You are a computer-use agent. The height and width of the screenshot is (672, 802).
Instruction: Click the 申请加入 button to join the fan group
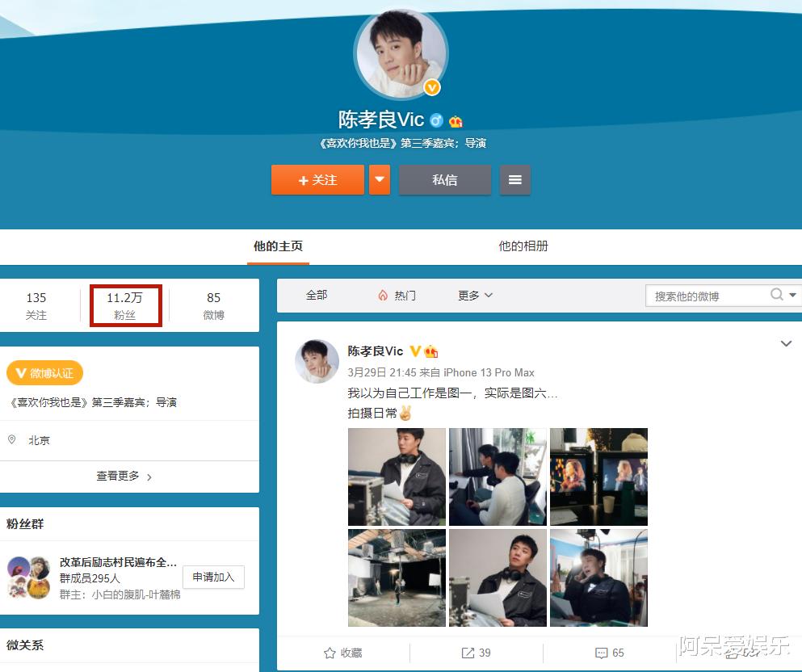tap(212, 577)
